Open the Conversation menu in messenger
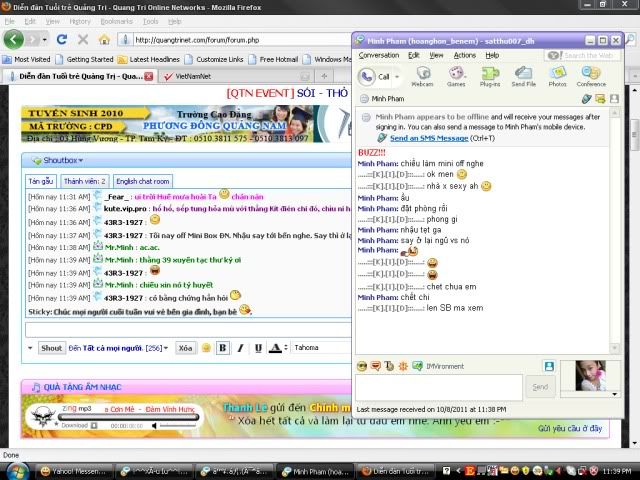The image size is (640, 480). 378,55
